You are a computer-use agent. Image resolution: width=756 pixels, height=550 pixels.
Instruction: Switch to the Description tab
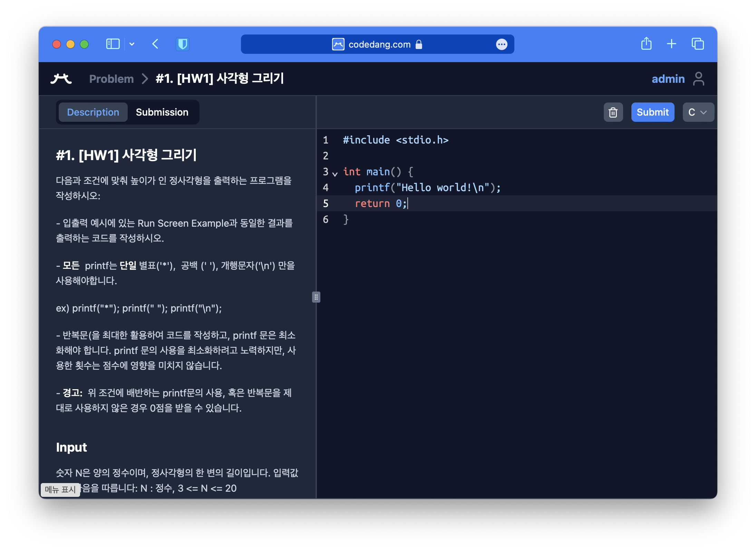93,112
